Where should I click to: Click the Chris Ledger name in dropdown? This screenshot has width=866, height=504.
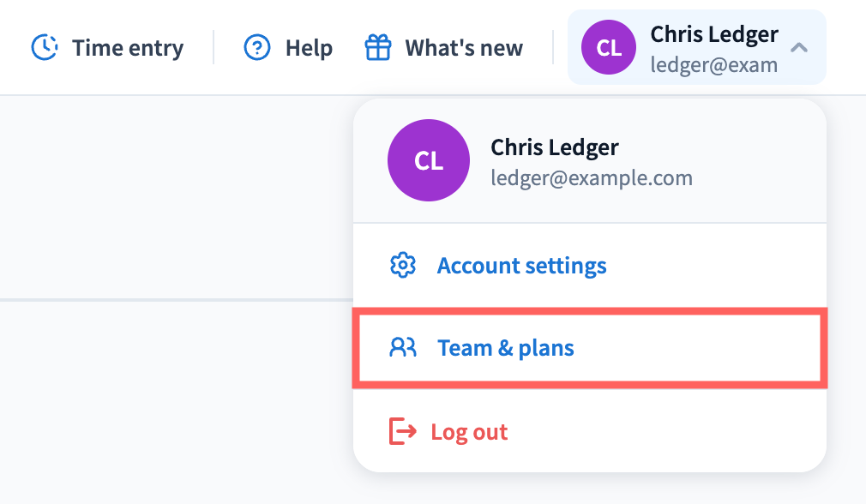[x=555, y=147]
